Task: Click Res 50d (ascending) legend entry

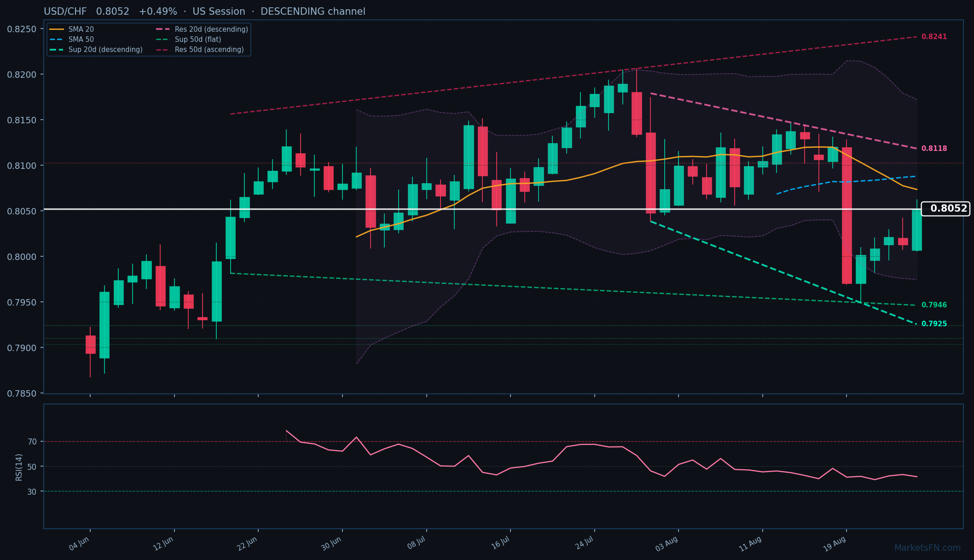Action: pyautogui.click(x=200, y=50)
